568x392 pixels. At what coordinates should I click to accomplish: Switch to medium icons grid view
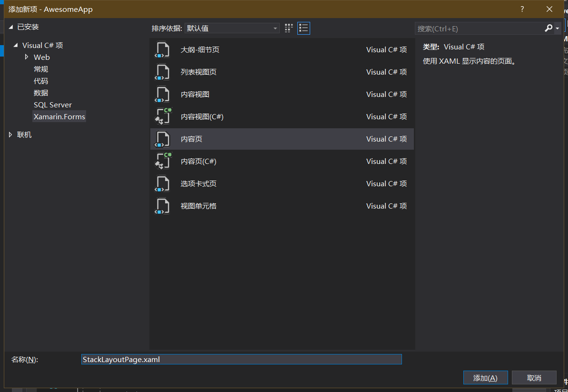pos(289,28)
